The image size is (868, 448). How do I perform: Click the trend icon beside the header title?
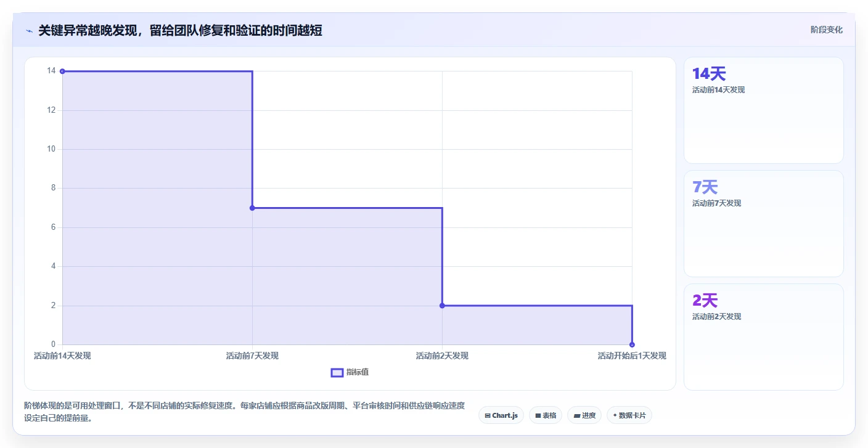(x=29, y=31)
